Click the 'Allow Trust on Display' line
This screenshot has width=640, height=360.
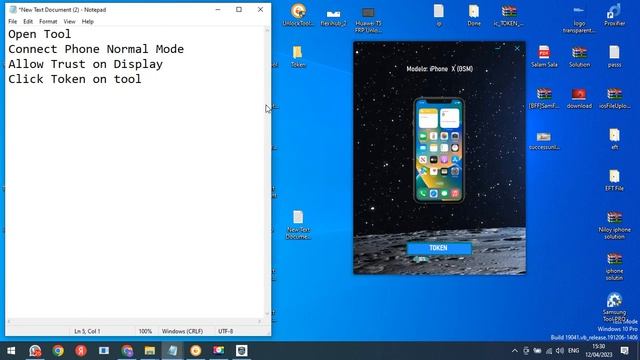coord(85,64)
